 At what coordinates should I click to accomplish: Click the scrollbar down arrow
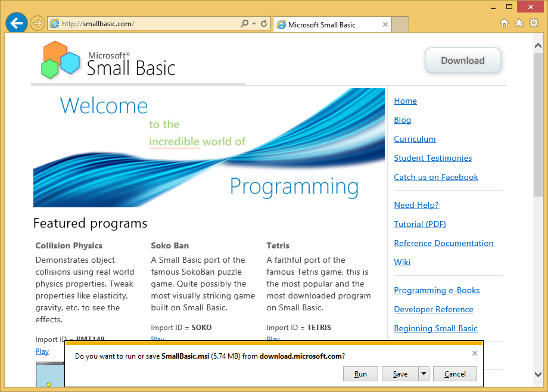tap(538, 375)
